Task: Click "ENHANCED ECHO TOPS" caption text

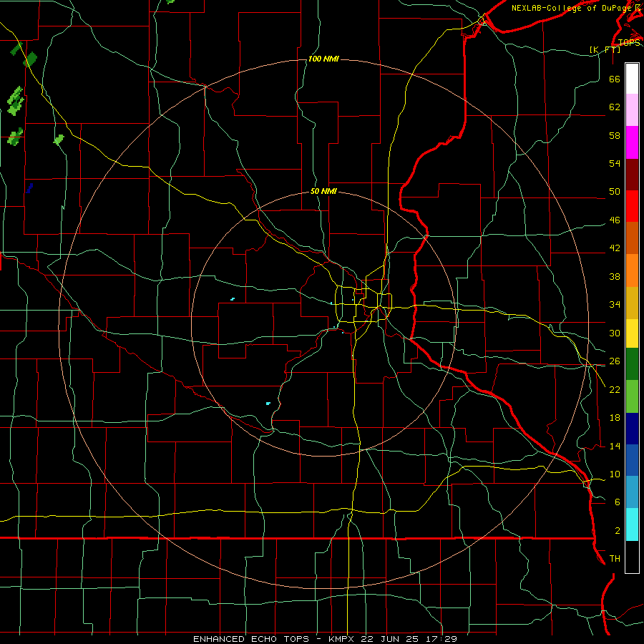Action: tap(251, 639)
